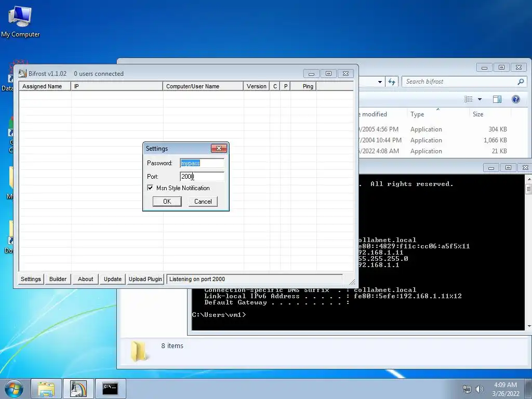Sort by Assigned Name column
Screen dimensions: 532x399
click(45, 86)
